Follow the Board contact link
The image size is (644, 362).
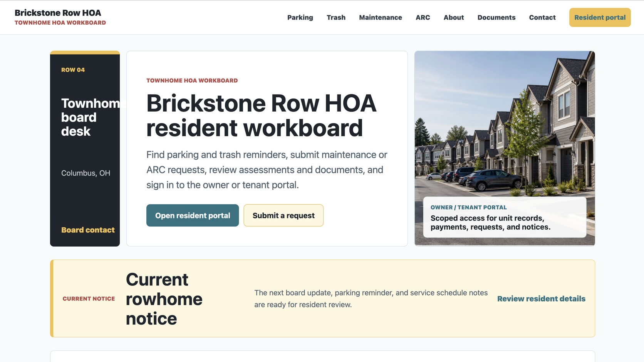pyautogui.click(x=88, y=230)
